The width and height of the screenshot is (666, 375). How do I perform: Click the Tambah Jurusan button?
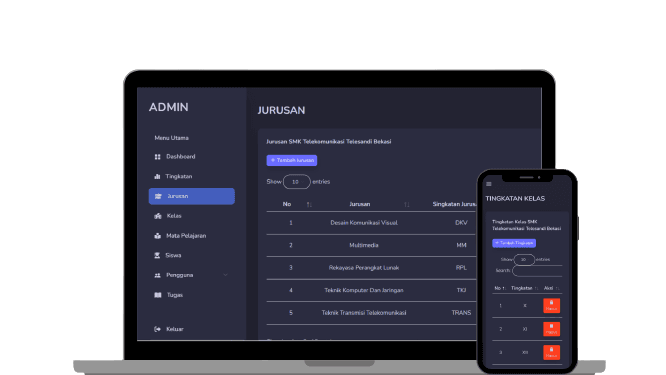click(x=292, y=161)
